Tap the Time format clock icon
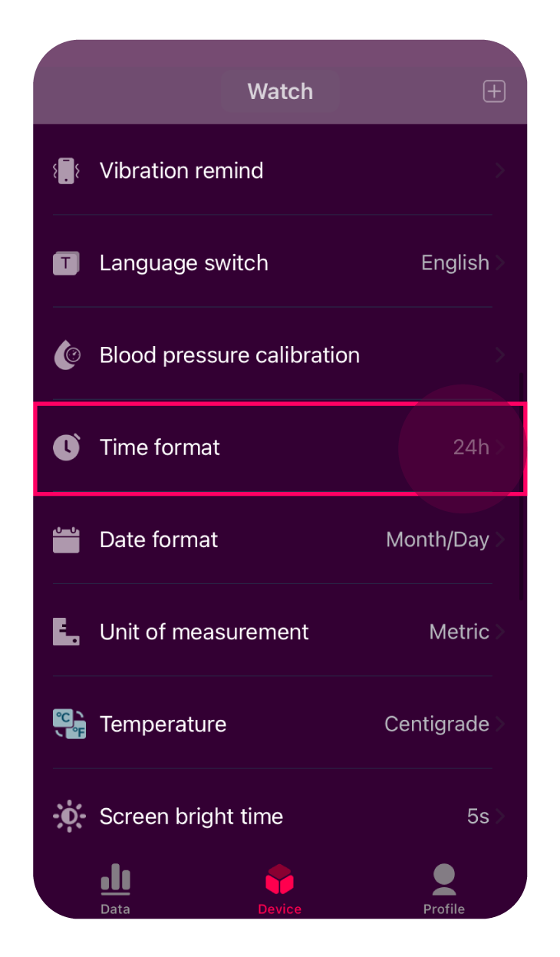The image size is (560, 957). [67, 447]
